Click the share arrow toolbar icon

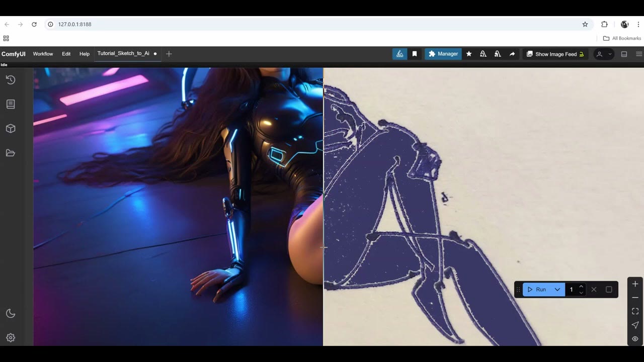(512, 54)
